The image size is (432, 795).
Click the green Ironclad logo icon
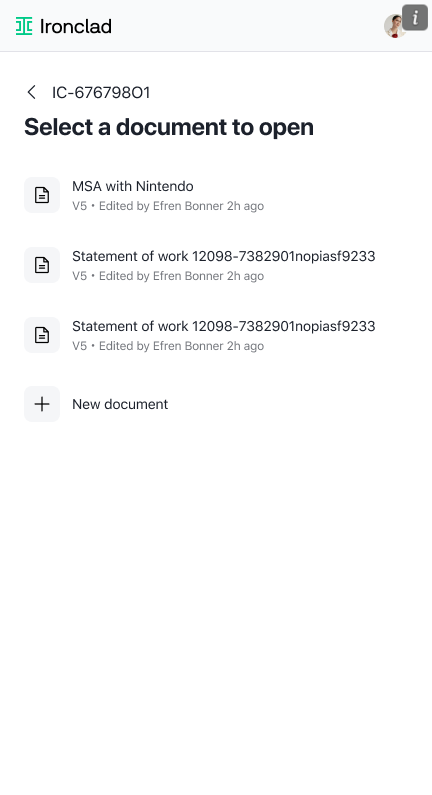click(24, 26)
